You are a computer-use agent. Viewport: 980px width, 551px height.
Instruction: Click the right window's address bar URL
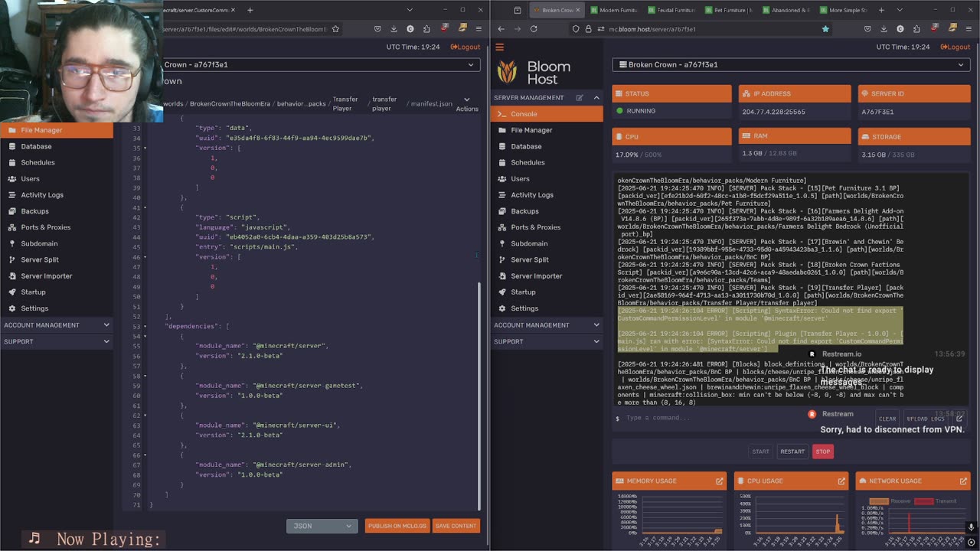coord(652,29)
